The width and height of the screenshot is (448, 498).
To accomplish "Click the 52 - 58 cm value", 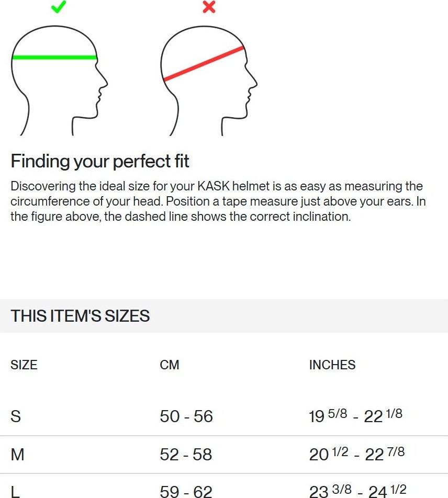I will click(186, 455).
